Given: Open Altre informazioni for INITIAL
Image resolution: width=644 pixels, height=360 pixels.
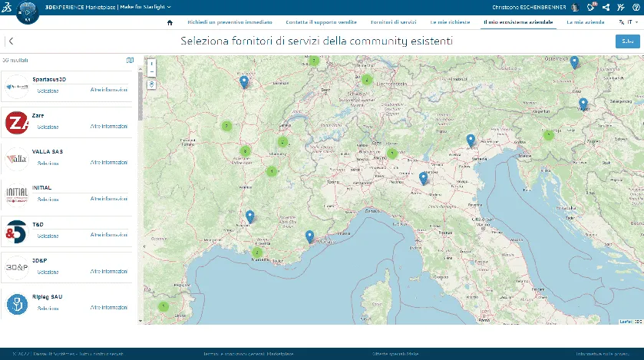Looking at the screenshot, I should point(109,199).
